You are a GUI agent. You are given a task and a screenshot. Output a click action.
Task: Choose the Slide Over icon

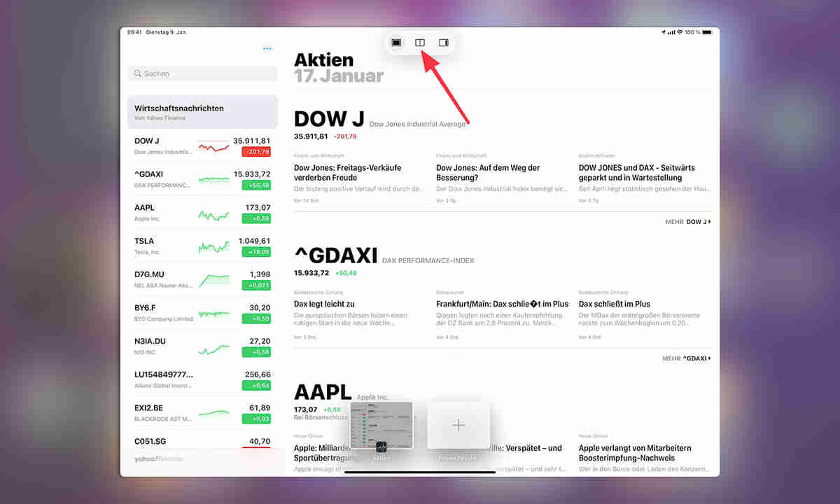tap(442, 42)
